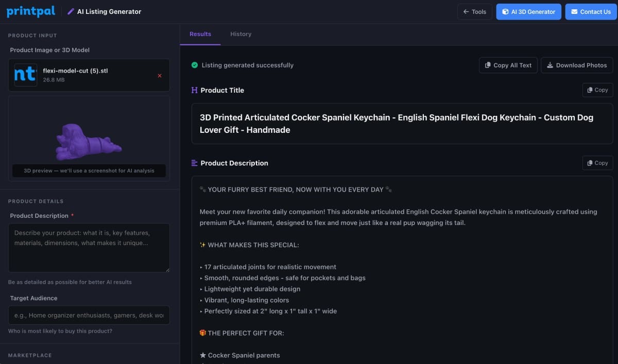This screenshot has height=364, width=618.
Task: Click the printpal logo
Action: [30, 11]
